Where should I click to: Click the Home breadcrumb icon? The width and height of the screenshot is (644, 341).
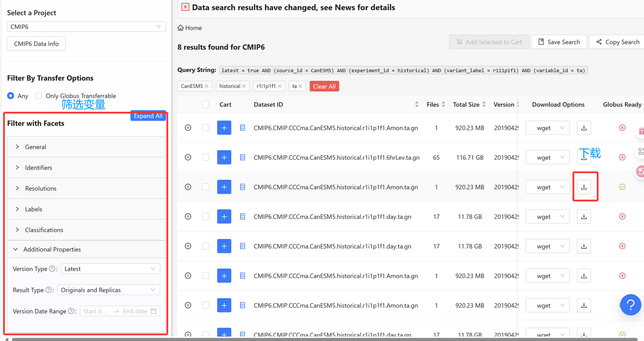180,28
